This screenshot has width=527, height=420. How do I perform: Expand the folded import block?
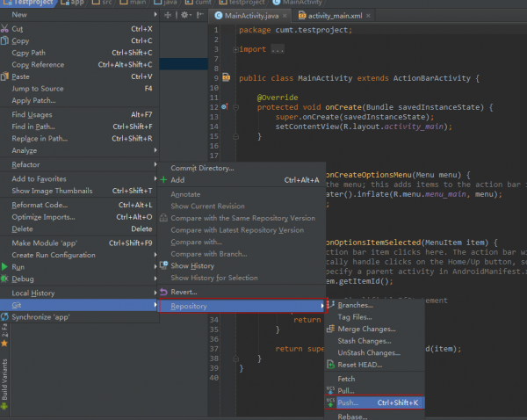236,49
